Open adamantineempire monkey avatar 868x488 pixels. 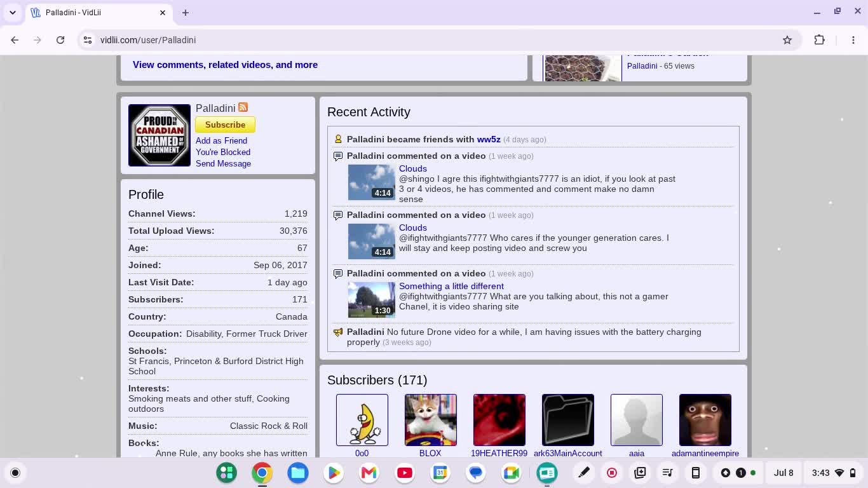click(x=705, y=420)
